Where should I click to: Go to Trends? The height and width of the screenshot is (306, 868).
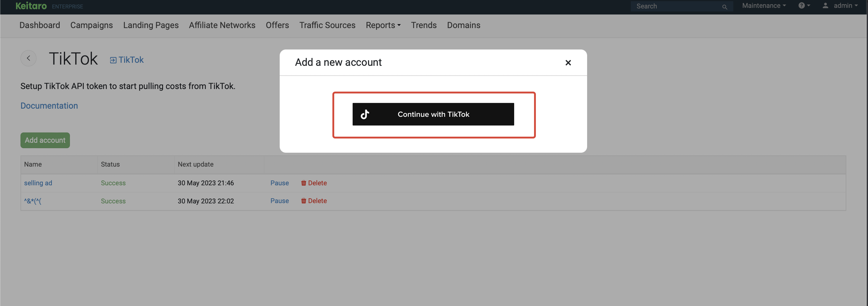[x=423, y=25]
